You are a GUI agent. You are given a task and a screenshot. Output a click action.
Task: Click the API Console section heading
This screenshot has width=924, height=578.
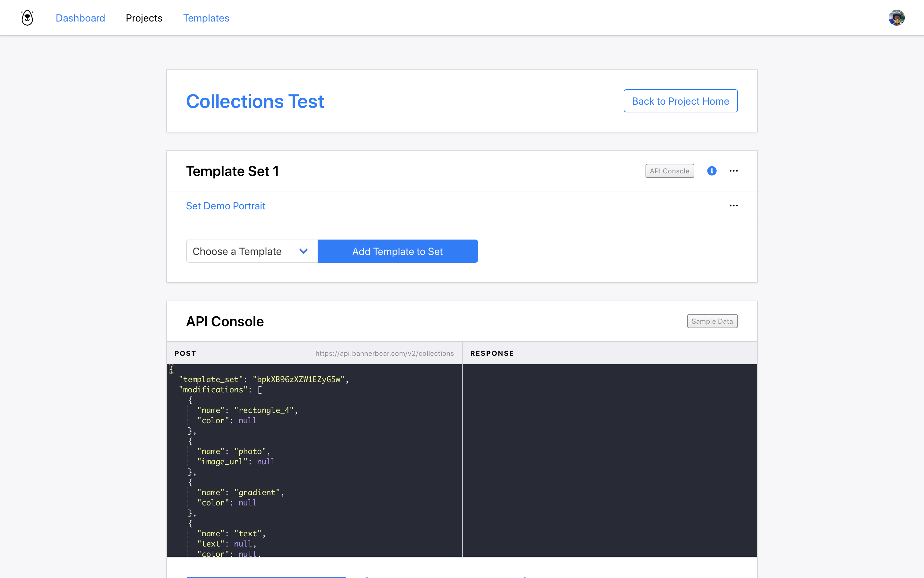(x=225, y=321)
